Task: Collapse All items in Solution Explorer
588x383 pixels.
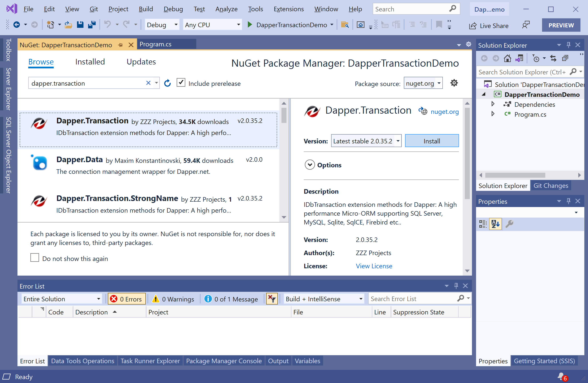Action: (565, 58)
